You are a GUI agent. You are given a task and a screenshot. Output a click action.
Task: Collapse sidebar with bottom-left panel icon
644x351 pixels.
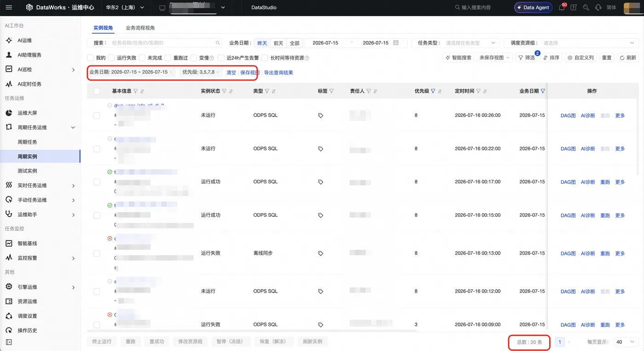9,342
